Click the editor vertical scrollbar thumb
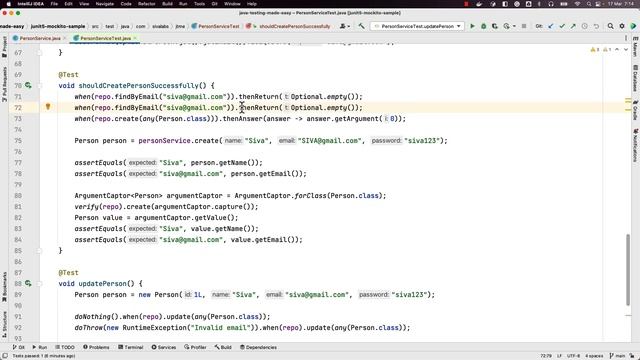640x360 pixels. point(628,269)
